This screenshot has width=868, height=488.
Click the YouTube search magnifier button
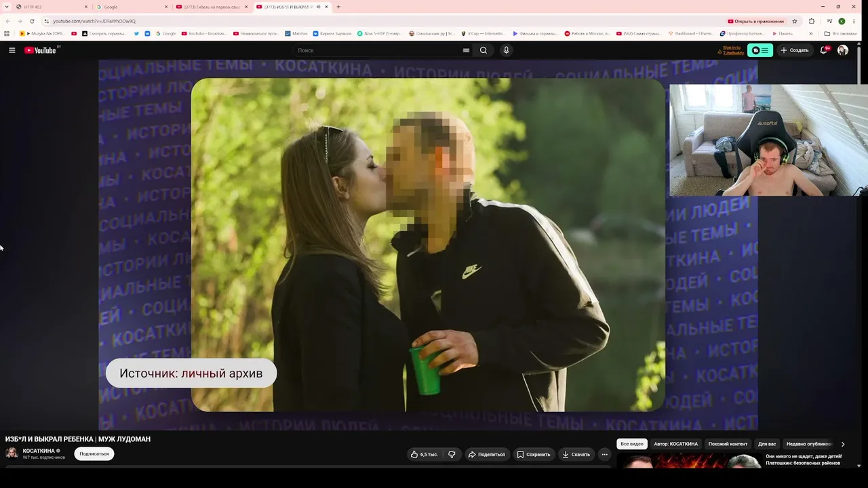point(484,50)
